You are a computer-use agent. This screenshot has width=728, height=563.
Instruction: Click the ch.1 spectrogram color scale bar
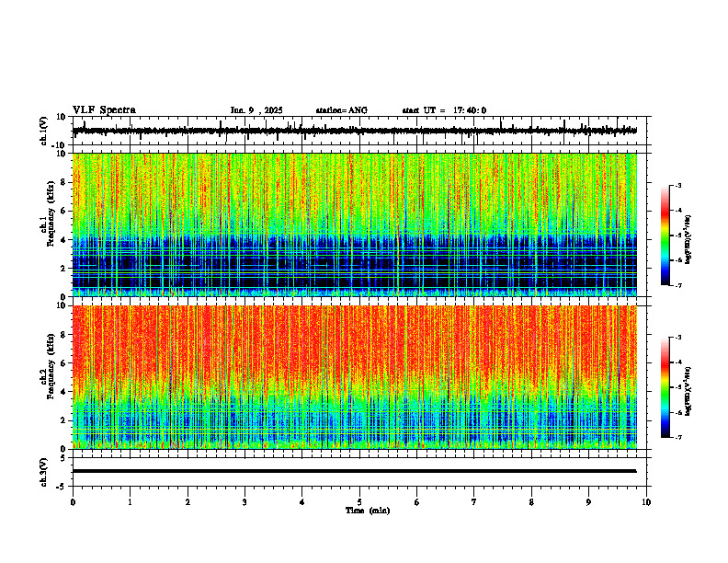pyautogui.click(x=665, y=236)
